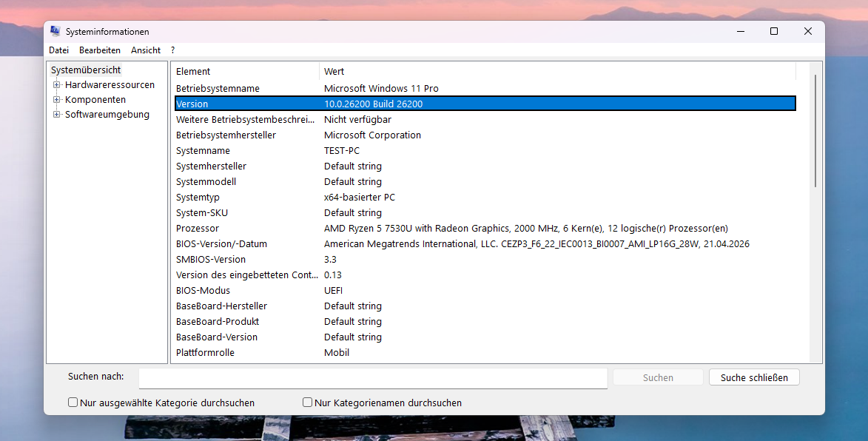Click the Microsoft Windows 11 Pro value

click(x=381, y=89)
